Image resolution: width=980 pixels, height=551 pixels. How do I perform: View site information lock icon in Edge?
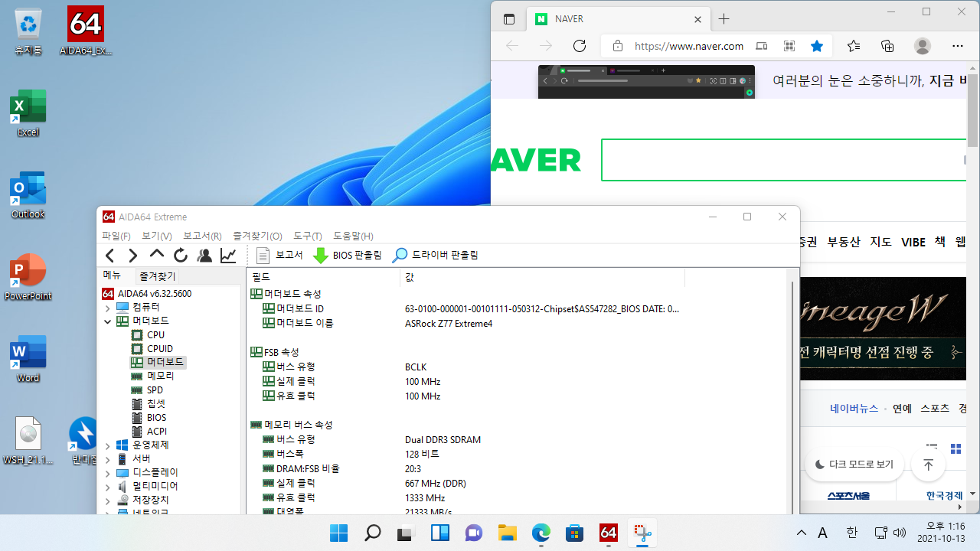[x=618, y=46]
